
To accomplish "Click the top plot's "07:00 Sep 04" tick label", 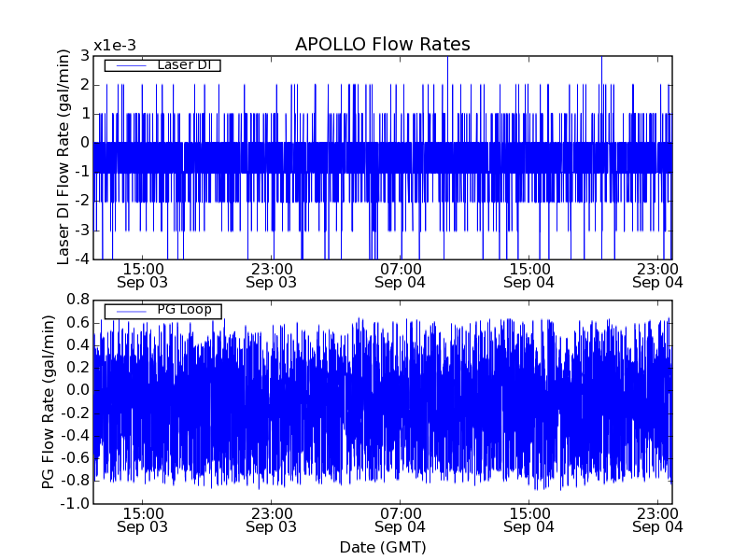I will (x=401, y=275).
